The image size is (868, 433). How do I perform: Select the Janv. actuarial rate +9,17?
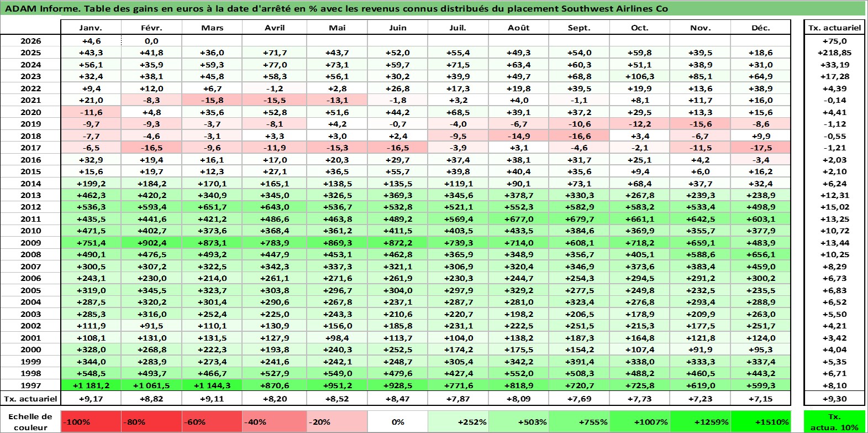pyautogui.click(x=91, y=399)
